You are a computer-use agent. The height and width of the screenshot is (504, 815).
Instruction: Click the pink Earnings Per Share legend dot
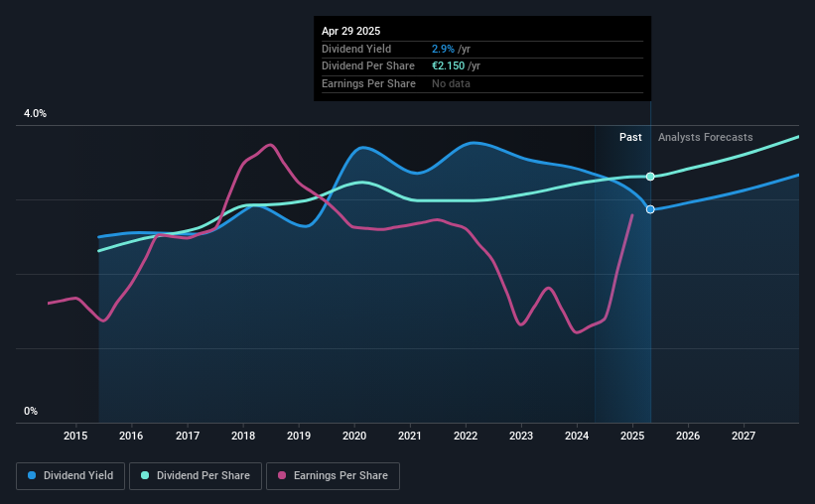282,475
